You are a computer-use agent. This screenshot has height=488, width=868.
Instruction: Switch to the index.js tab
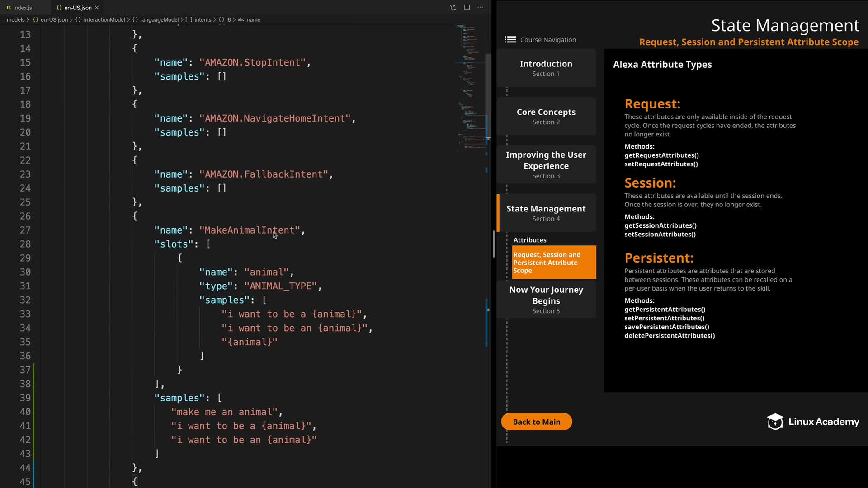coord(22,8)
